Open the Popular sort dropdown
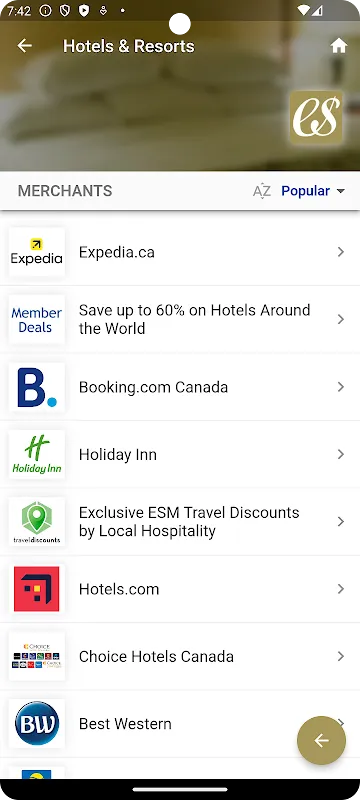The width and height of the screenshot is (360, 800). [x=313, y=191]
